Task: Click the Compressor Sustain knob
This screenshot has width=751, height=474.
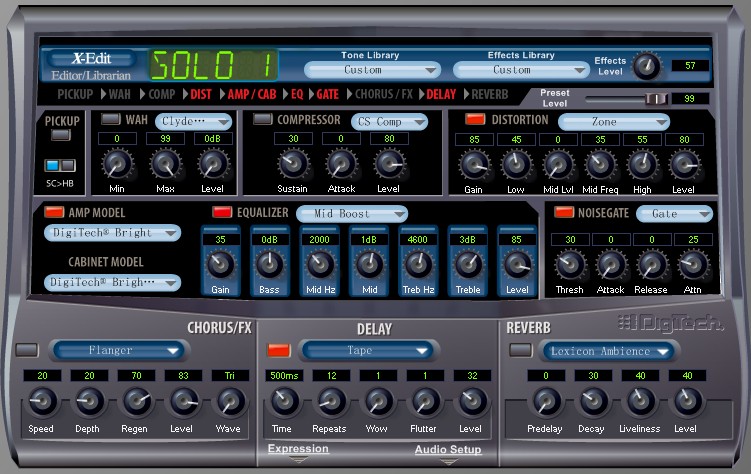Action: click(x=293, y=164)
